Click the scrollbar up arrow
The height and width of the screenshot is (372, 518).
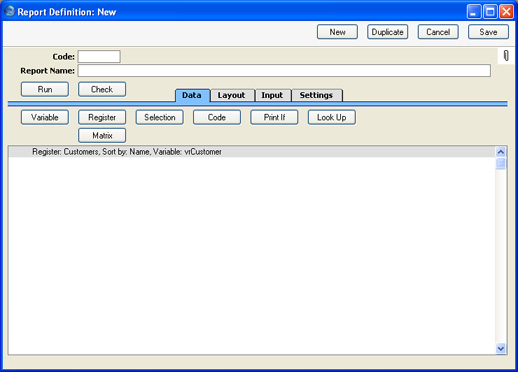(501, 152)
